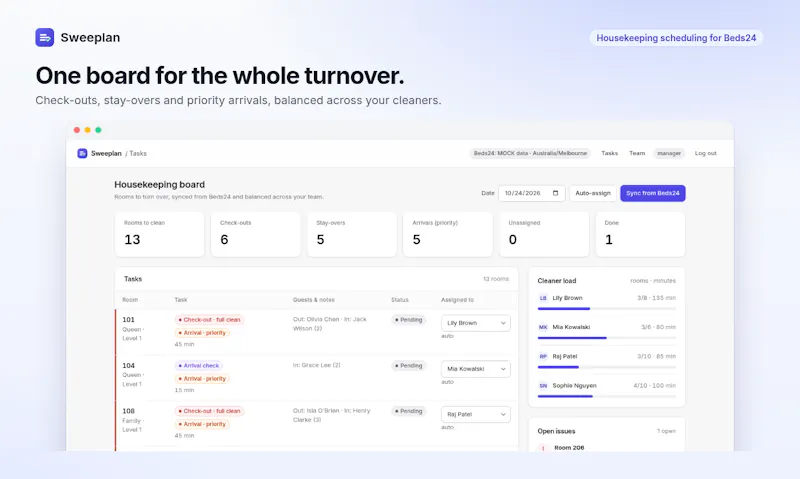Click the Sweeplan logo icon in the page header
Viewport: 800px width, 479px height.
point(44,37)
